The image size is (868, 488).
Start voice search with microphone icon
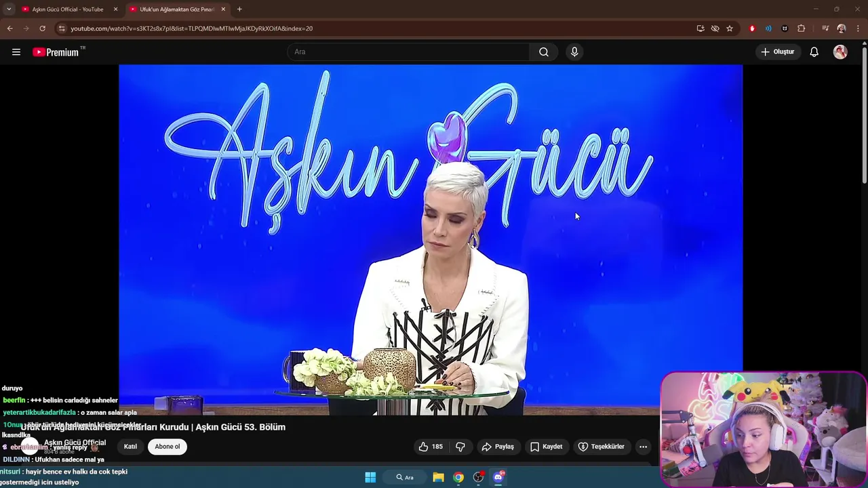[574, 52]
